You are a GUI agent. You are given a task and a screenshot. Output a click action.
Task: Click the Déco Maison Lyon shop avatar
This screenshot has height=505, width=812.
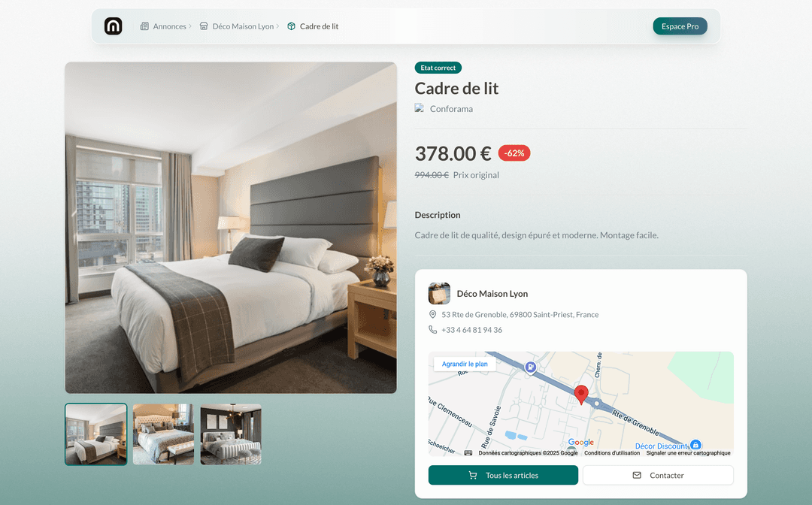click(439, 293)
